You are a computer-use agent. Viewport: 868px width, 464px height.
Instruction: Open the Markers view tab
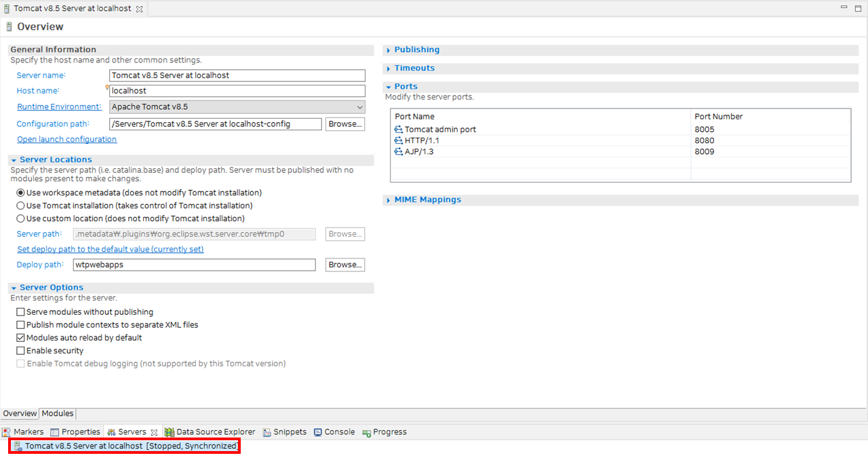coord(23,432)
